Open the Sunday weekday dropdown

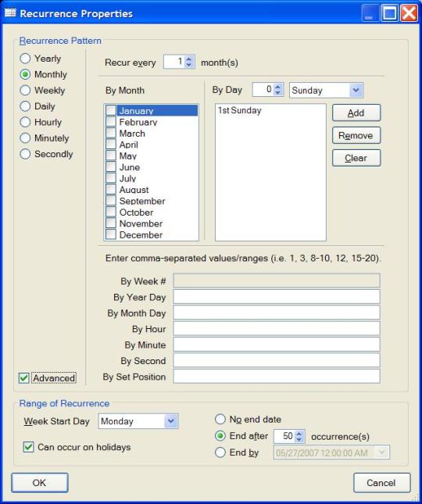(356, 91)
